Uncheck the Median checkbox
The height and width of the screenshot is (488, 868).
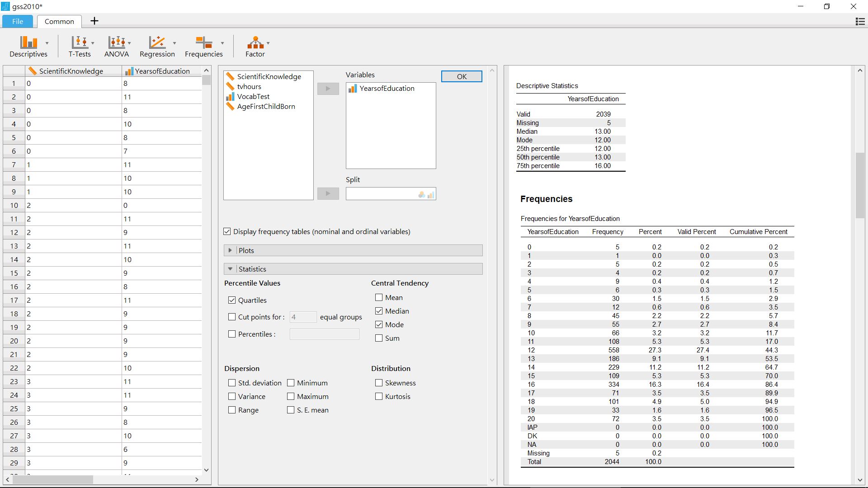[379, 311]
